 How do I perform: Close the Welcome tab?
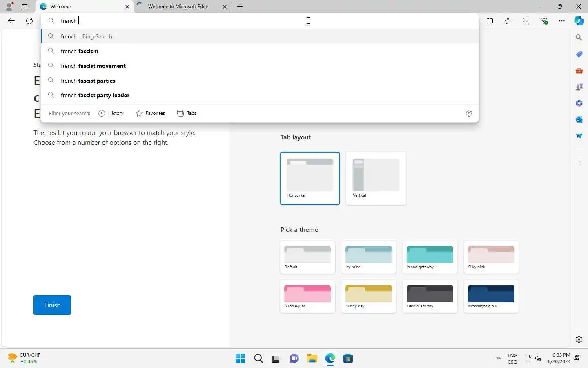click(x=127, y=7)
